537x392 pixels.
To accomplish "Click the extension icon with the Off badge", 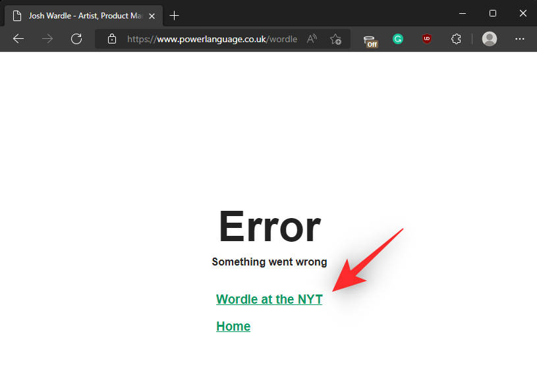I will [x=370, y=40].
